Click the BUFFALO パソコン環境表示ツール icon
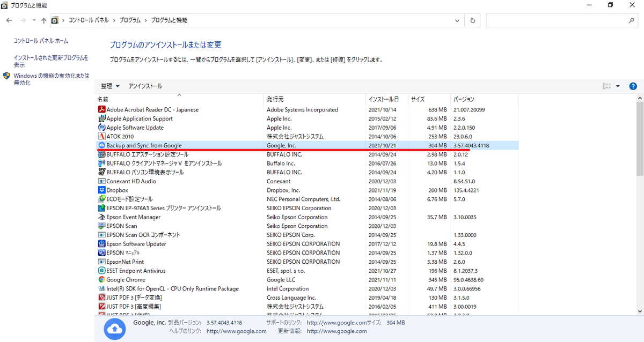Viewport: 644px width, 342px height. coord(102,172)
